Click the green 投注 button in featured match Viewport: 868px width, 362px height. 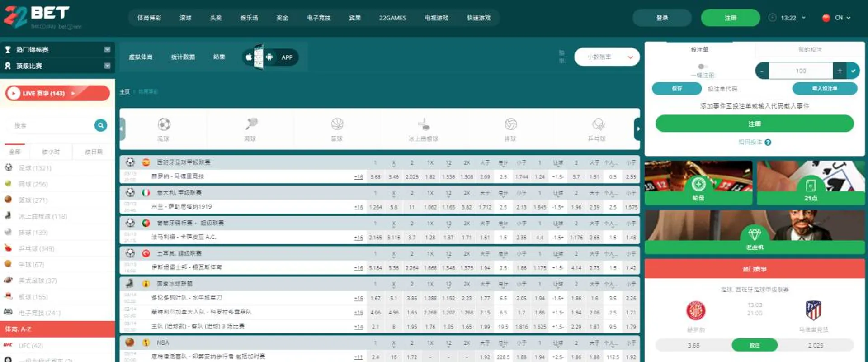(755, 345)
